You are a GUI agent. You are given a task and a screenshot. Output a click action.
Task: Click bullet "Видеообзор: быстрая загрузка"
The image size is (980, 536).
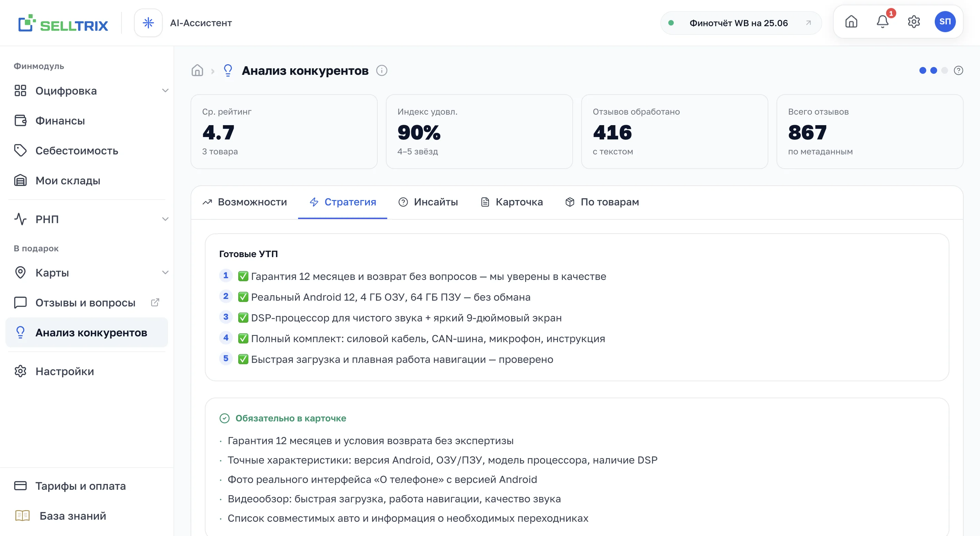coord(394,499)
